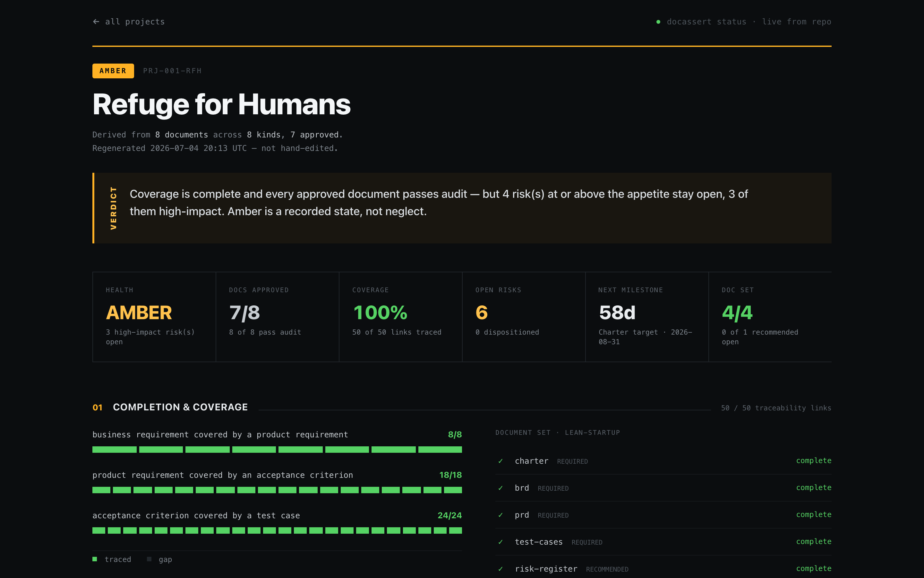This screenshot has height=578, width=924.
Task: Click the complete status for test-cases
Action: (814, 542)
